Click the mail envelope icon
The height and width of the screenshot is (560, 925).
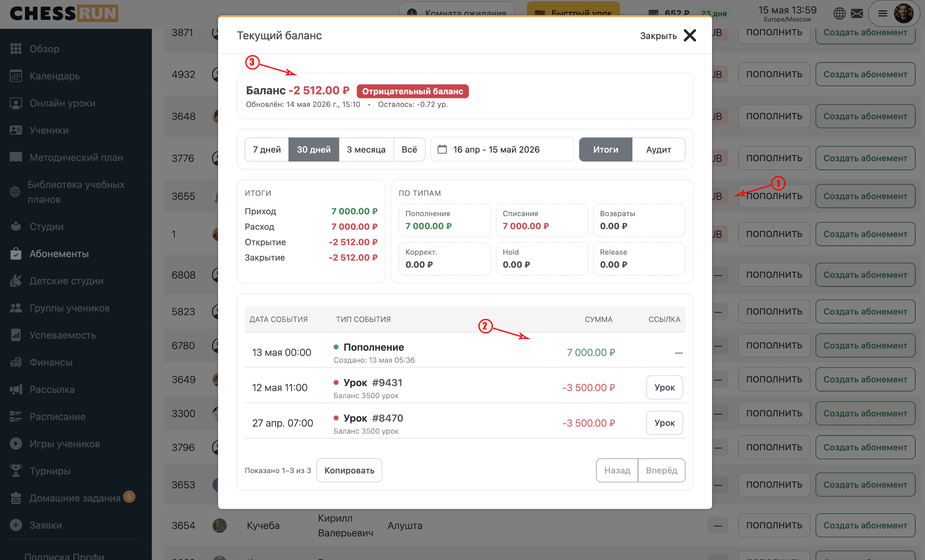click(857, 13)
